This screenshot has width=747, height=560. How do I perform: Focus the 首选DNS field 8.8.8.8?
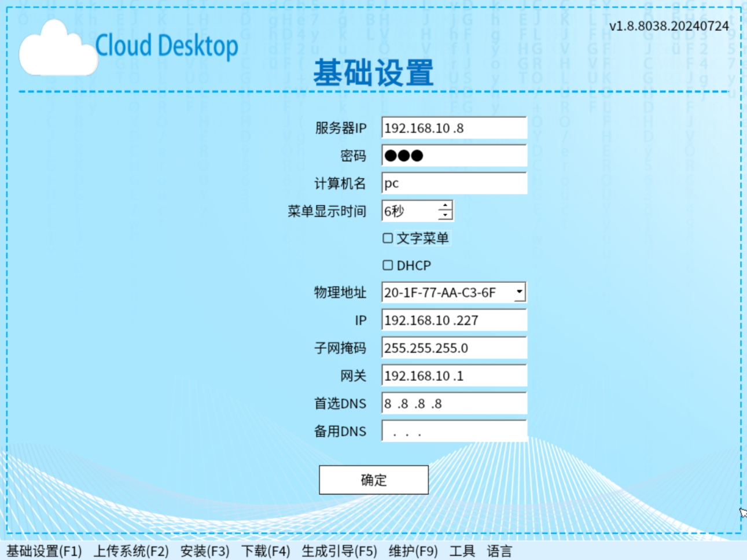click(454, 403)
